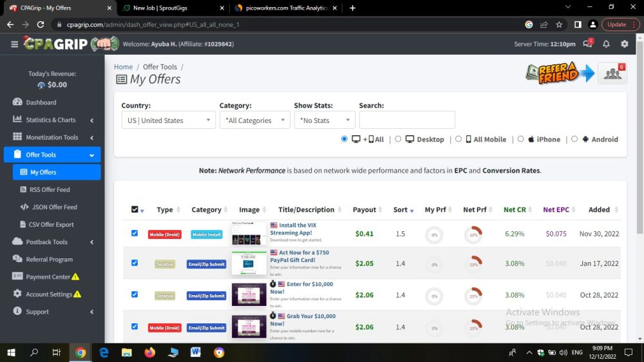Viewport: 644px width, 362px height.
Task: Reload the page
Action: (x=40, y=24)
